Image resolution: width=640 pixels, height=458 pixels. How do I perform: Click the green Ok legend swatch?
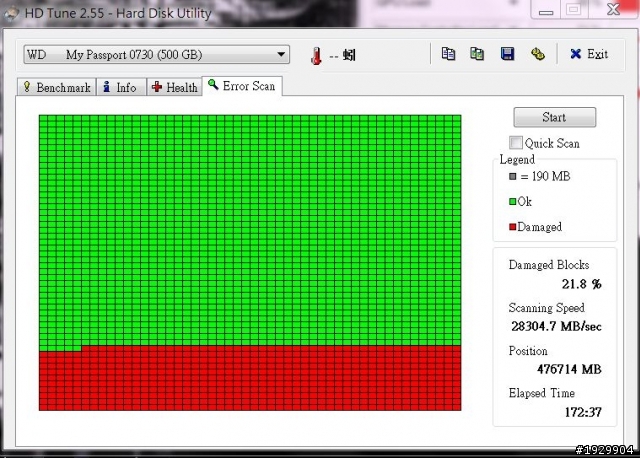coord(513,202)
